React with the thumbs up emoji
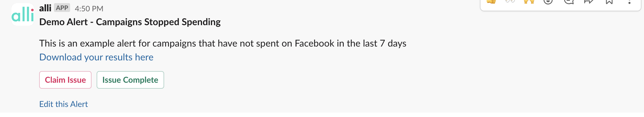Viewport: 644px width, 117px height. (x=492, y=2)
